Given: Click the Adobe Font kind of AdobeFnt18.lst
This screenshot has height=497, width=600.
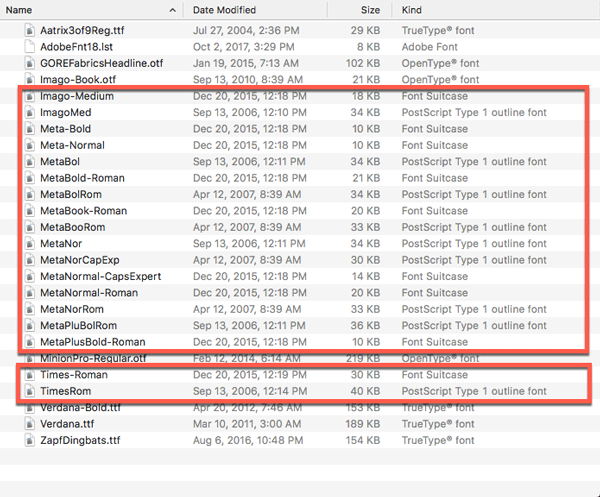Looking at the screenshot, I should pos(430,47).
